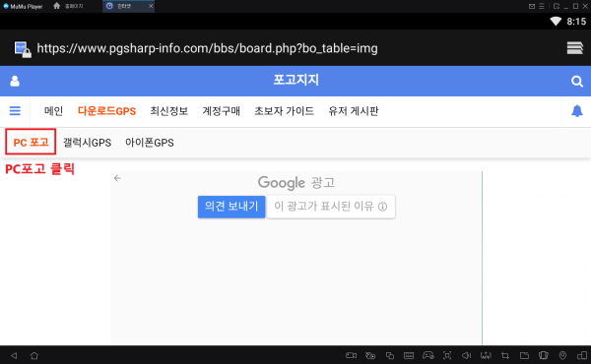Open 초보자 가이드 menu item

285,111
